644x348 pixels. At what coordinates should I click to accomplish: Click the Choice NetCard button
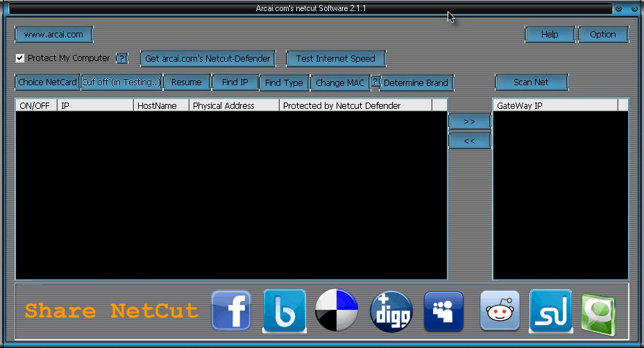point(47,82)
